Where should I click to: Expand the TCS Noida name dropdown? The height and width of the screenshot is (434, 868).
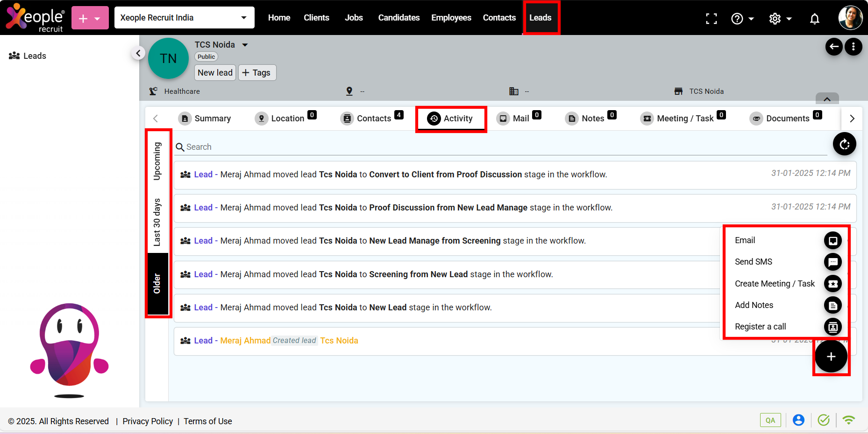click(245, 45)
